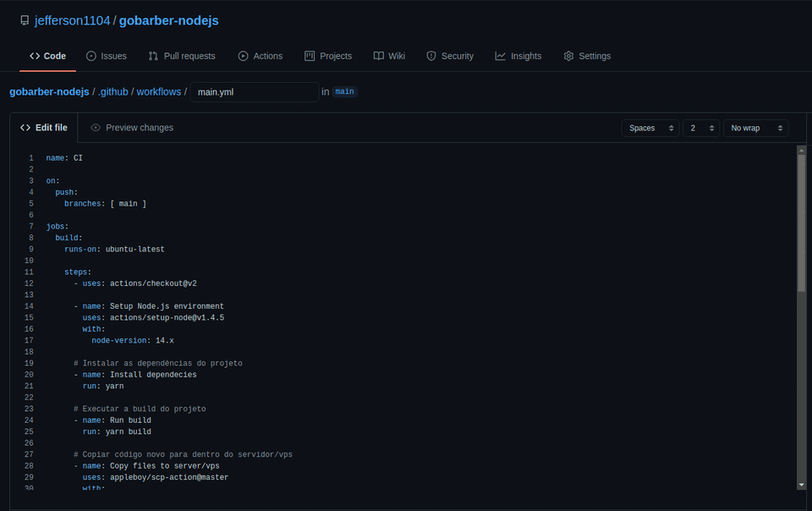Open the indent size dropdown showing 2
Viewport: 812px width, 511px height.
[x=703, y=128]
